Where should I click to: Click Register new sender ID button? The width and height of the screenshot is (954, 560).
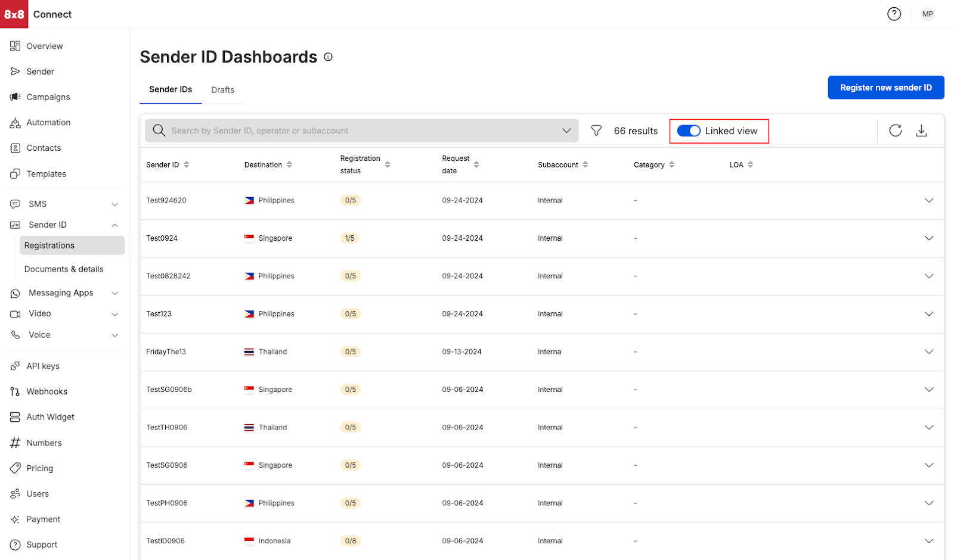(885, 88)
